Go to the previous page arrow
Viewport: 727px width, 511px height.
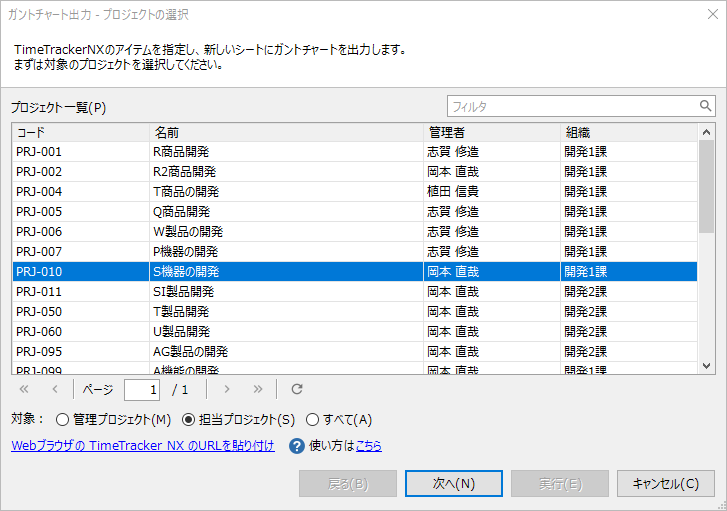(55, 389)
